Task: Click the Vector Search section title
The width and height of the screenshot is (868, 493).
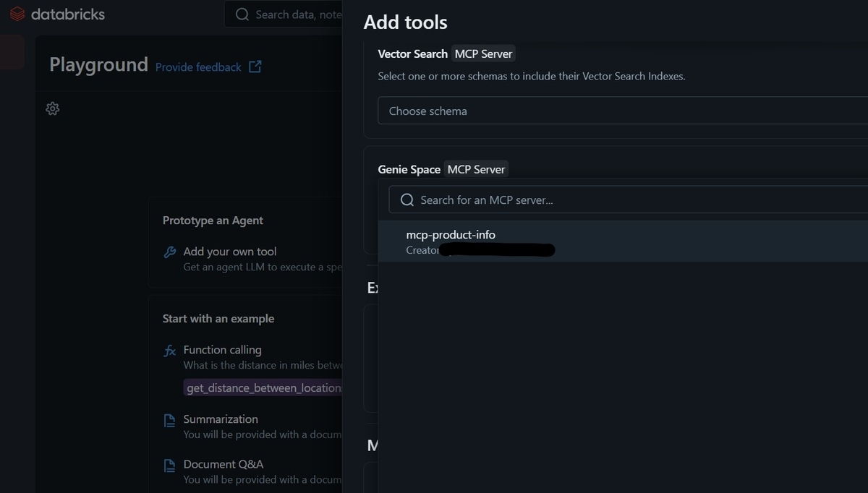Action: [x=412, y=53]
